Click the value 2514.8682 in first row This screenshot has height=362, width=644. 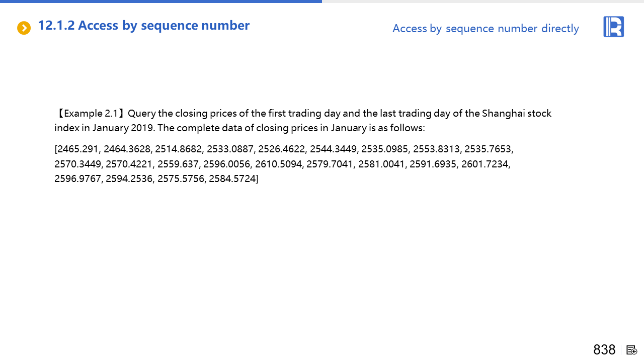[x=179, y=149]
